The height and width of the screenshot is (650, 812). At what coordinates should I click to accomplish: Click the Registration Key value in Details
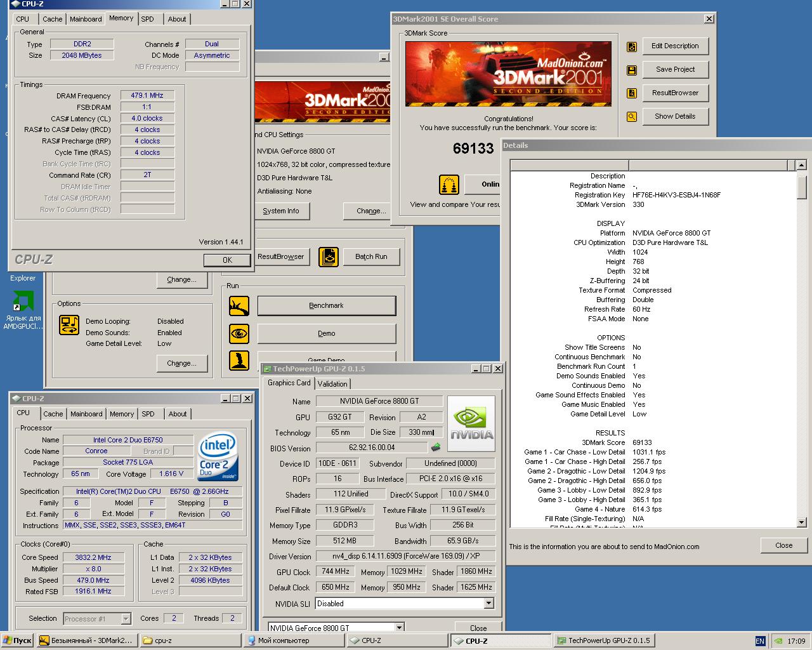tap(676, 196)
